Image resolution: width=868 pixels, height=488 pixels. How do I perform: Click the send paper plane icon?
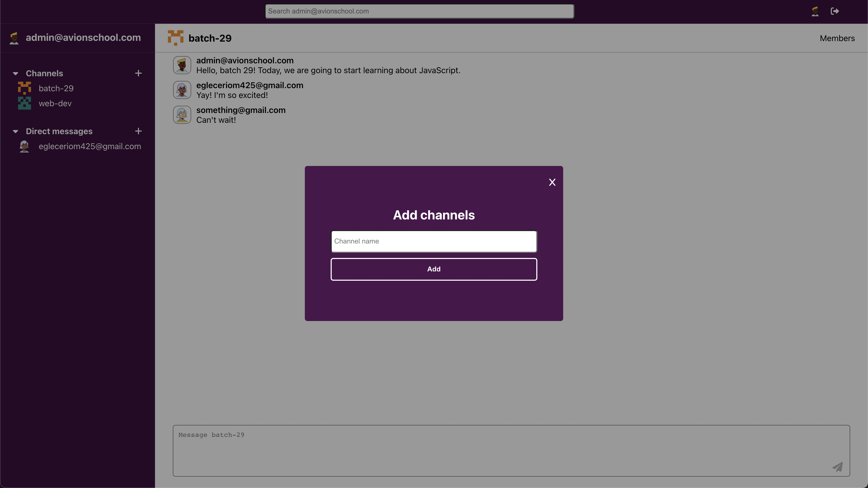[838, 467]
